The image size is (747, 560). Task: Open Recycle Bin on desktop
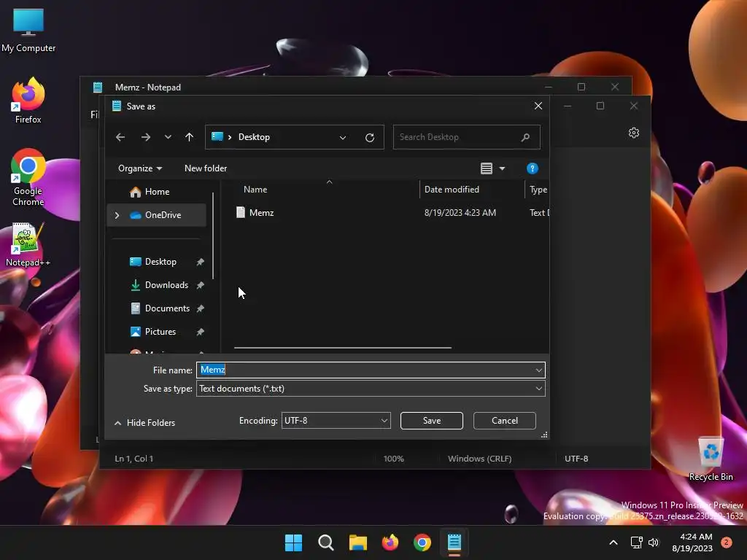[x=711, y=459]
